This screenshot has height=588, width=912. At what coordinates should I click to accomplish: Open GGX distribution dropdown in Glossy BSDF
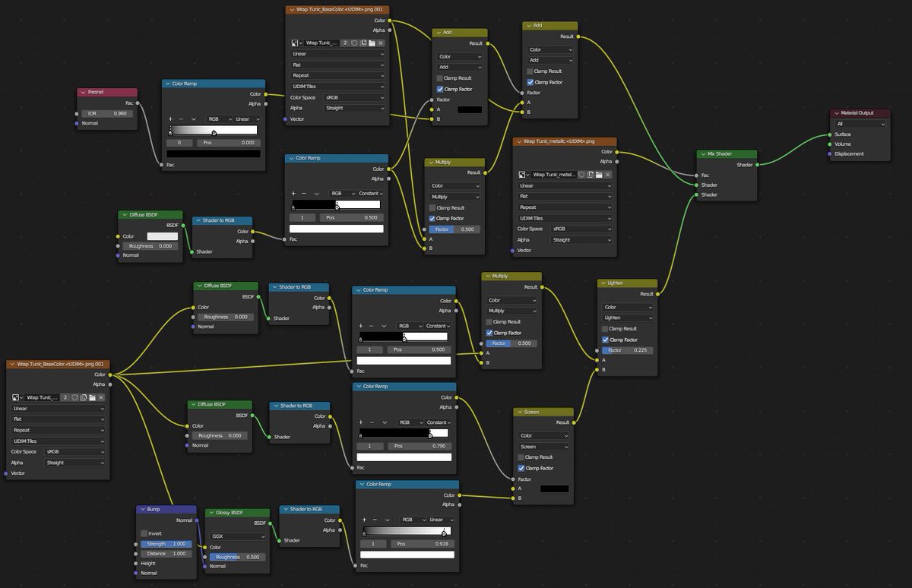point(239,536)
